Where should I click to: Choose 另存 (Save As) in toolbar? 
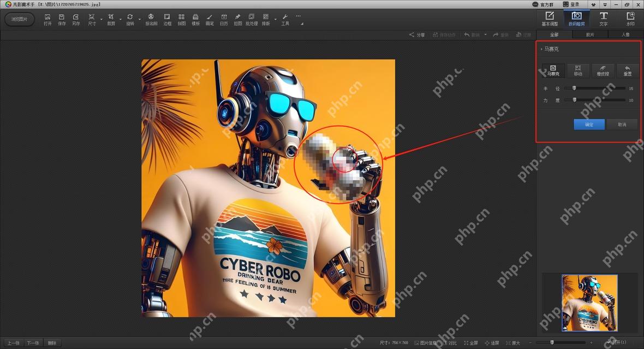76,19
